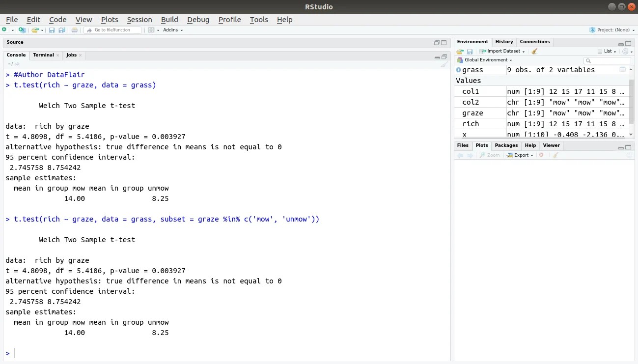Click the previous plot arrow icon
638x364 pixels.
(460, 155)
